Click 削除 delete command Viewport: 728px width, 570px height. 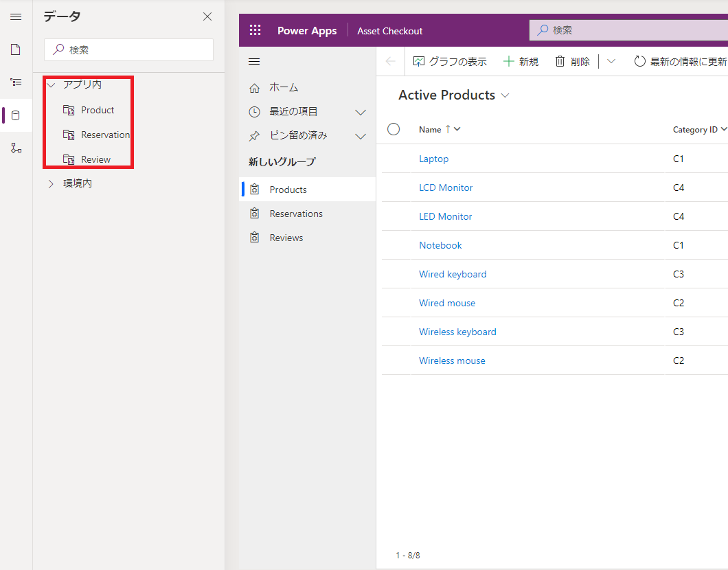[573, 61]
